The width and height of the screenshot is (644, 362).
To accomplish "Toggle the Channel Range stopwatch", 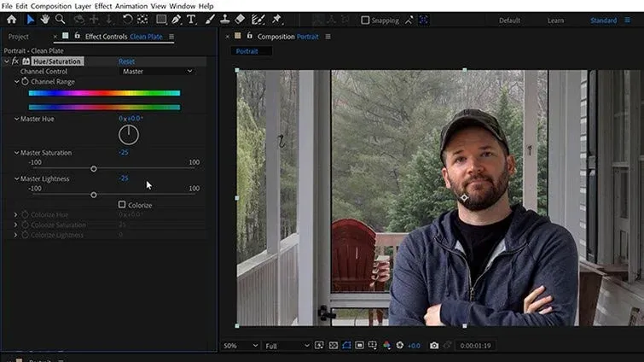I will click(25, 81).
